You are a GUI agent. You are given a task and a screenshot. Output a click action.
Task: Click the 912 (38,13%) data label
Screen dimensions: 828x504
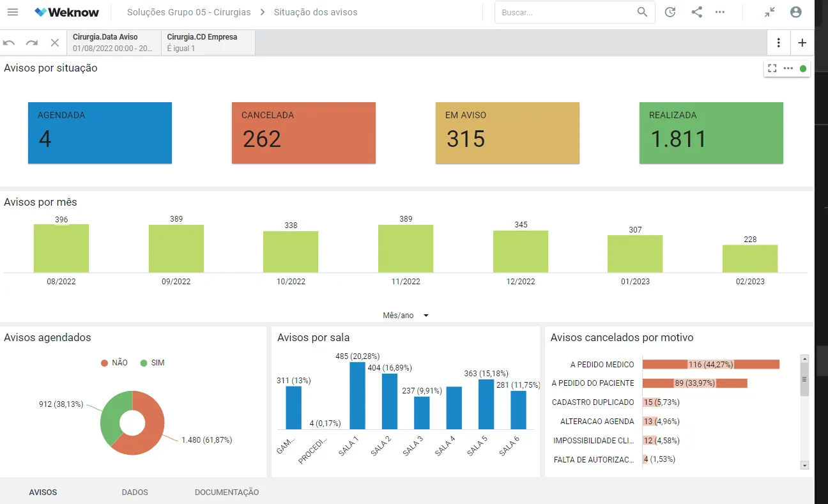click(x=61, y=404)
